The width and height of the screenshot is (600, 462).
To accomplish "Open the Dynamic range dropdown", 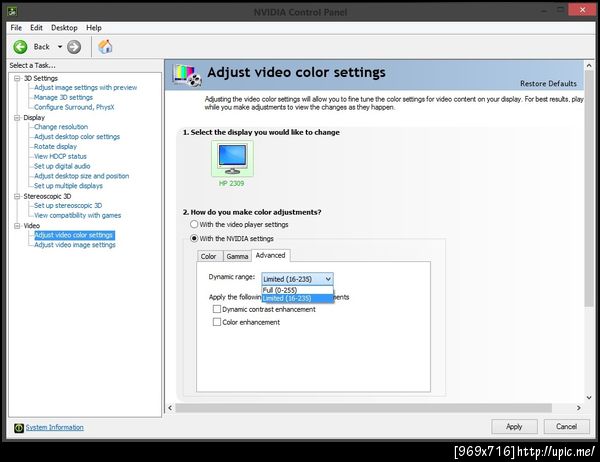I will (x=297, y=279).
